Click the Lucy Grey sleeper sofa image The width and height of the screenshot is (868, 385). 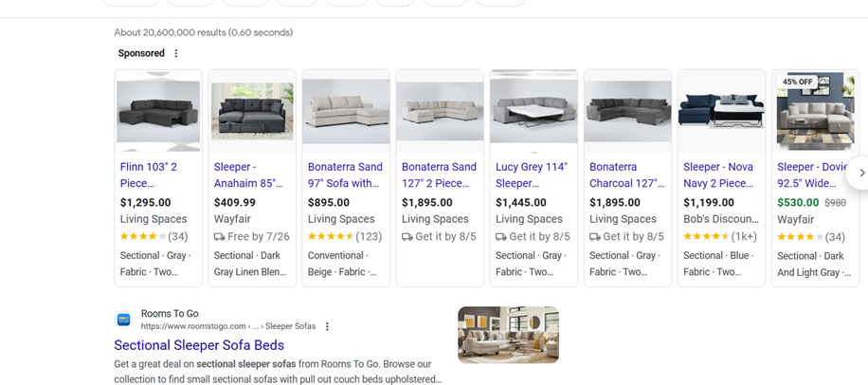[x=533, y=112]
